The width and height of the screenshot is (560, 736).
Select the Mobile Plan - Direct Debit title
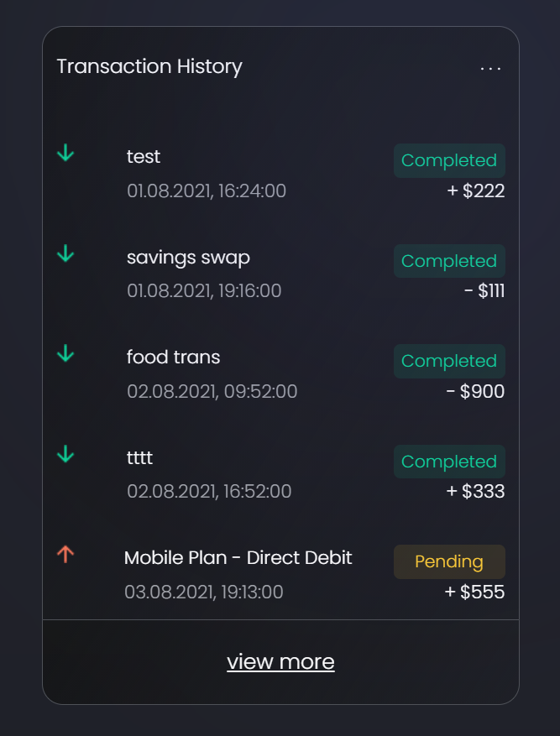pyautogui.click(x=238, y=558)
